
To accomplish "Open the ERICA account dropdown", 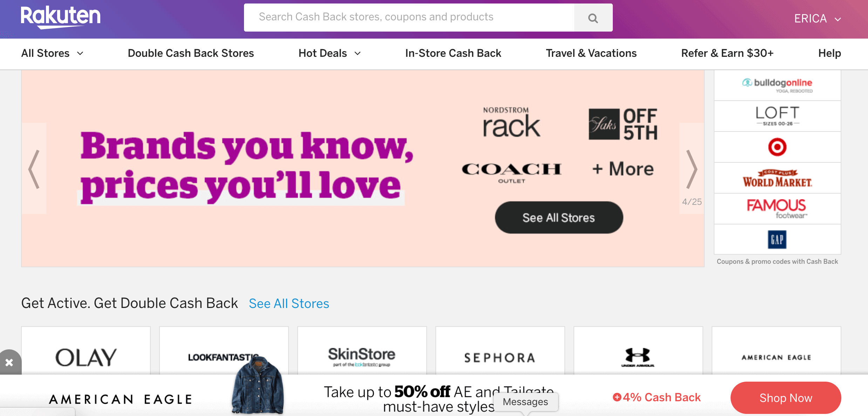I will point(818,19).
